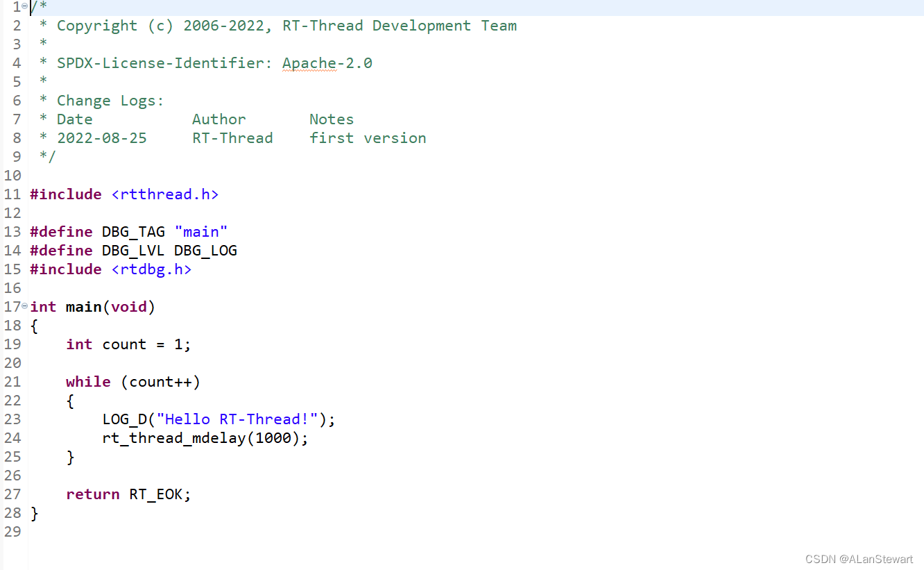This screenshot has height=570, width=924.
Task: Click the void keyword on line 17
Action: [x=129, y=307]
